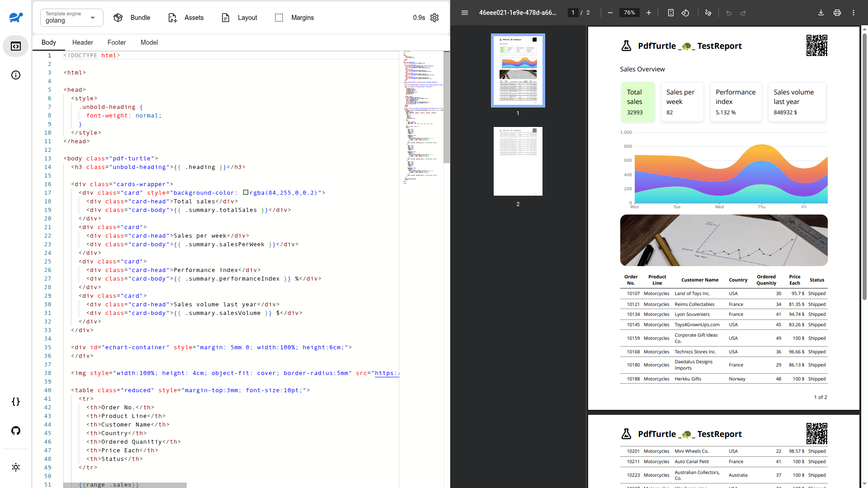868x488 pixels.
Task: Click the Bundle cube icon
Action: pyautogui.click(x=118, y=18)
